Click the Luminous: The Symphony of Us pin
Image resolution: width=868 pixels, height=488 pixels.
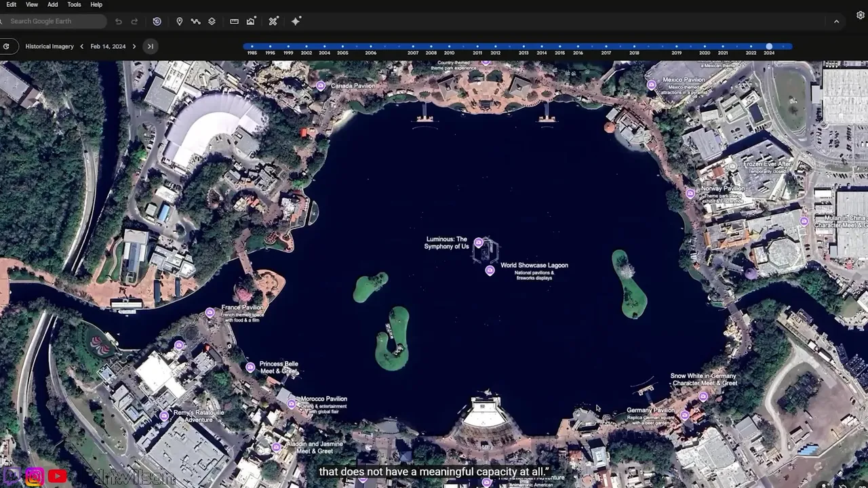coord(479,242)
